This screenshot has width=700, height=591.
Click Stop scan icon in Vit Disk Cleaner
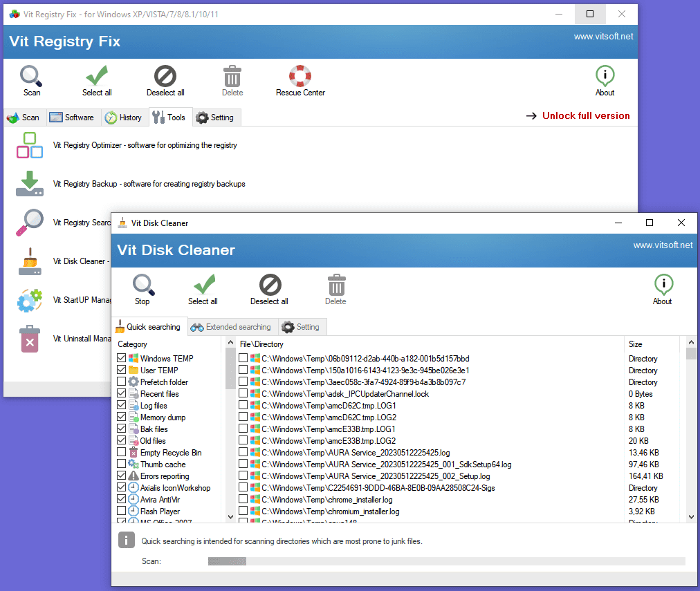click(x=143, y=285)
